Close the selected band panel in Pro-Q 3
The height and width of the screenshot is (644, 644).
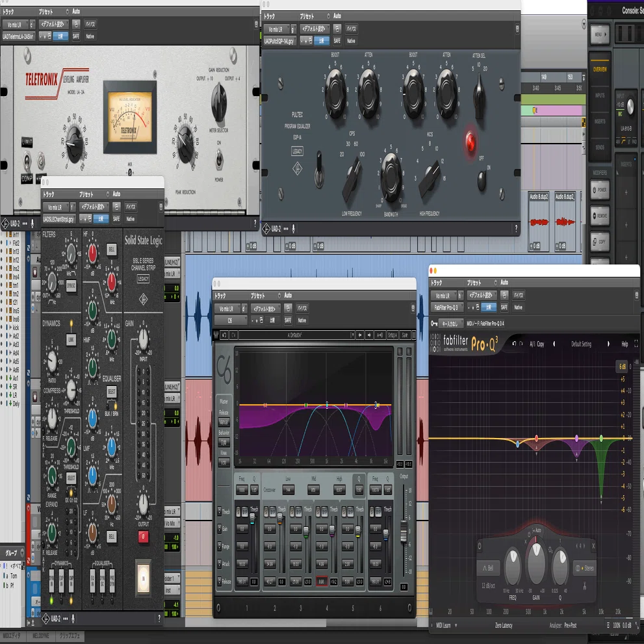[x=593, y=546]
